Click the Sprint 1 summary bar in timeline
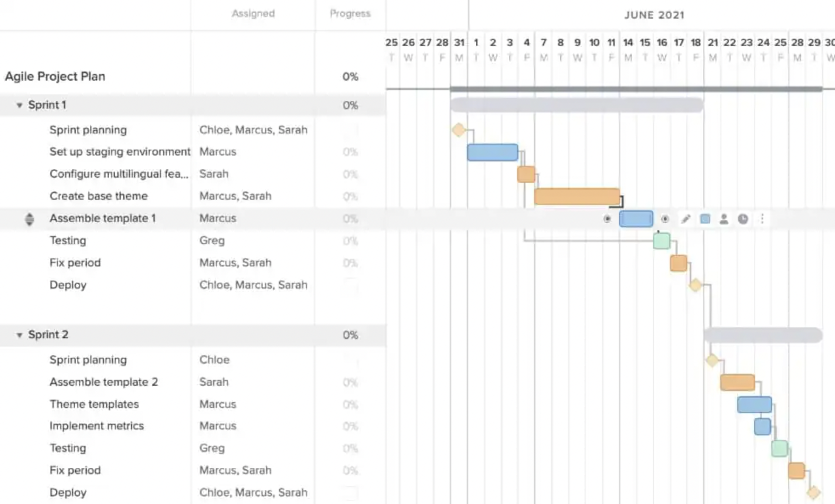The width and height of the screenshot is (835, 504). point(576,105)
